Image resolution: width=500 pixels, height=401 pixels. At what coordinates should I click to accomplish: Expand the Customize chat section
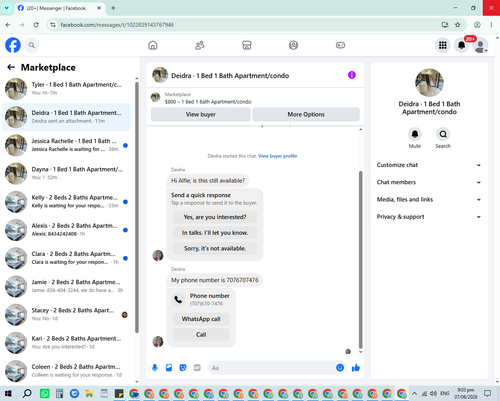(429, 165)
